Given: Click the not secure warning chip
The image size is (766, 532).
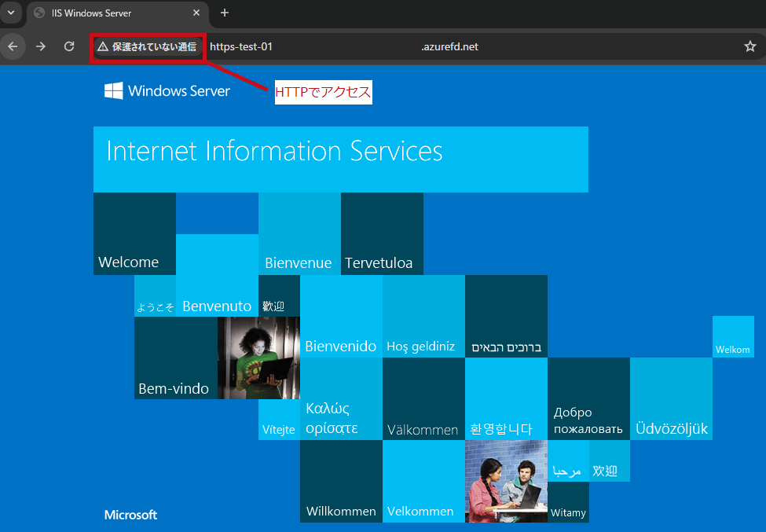Looking at the screenshot, I should click(148, 46).
